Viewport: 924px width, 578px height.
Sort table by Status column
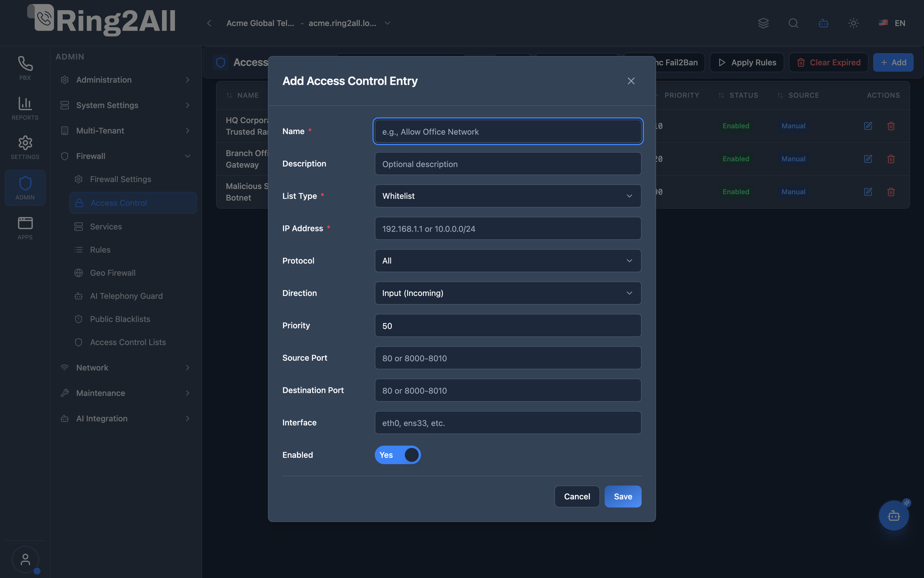[738, 95]
